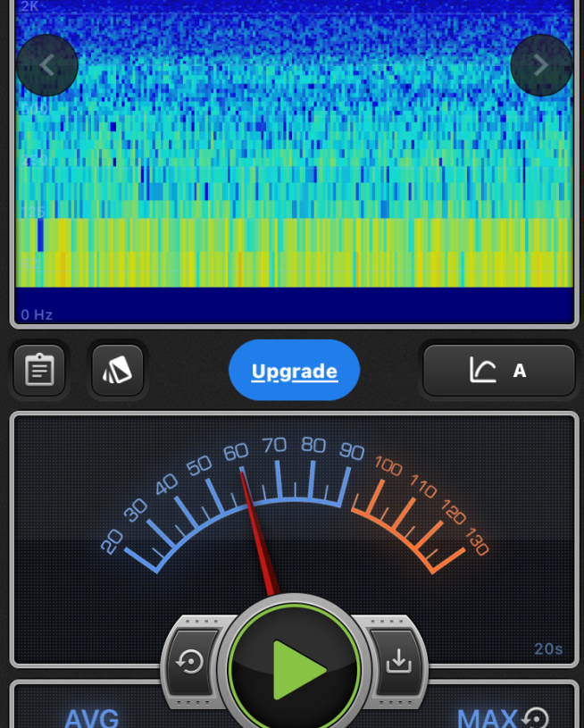
Task: Tap the download save recording icon
Action: click(397, 661)
